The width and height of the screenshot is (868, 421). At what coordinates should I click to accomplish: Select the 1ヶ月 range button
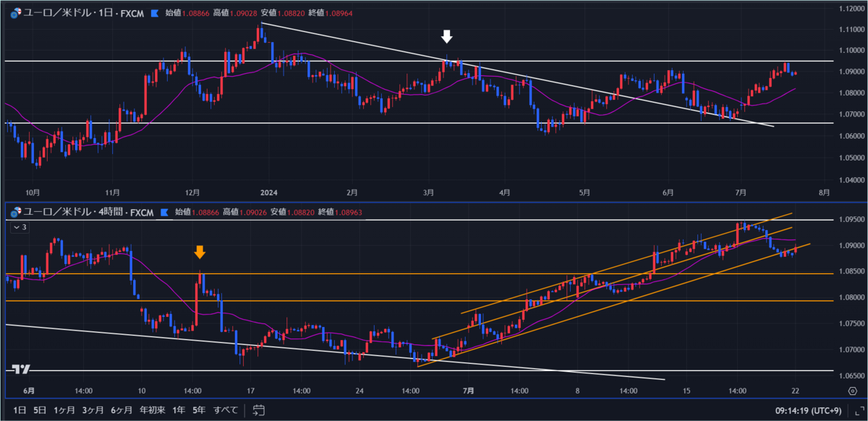(x=64, y=410)
